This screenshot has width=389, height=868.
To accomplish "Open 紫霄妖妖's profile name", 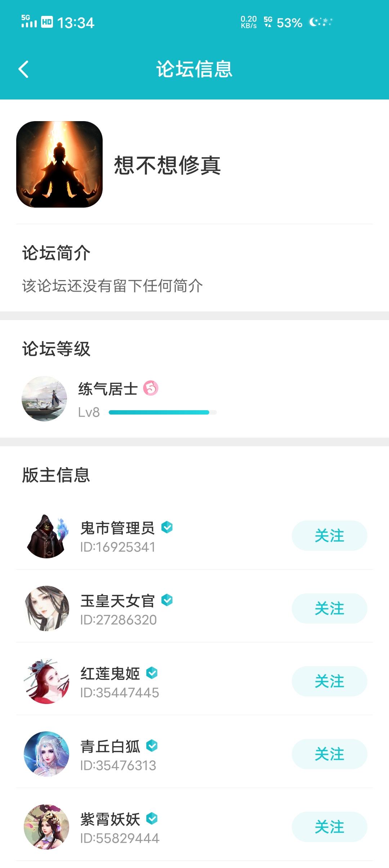I will [x=110, y=819].
